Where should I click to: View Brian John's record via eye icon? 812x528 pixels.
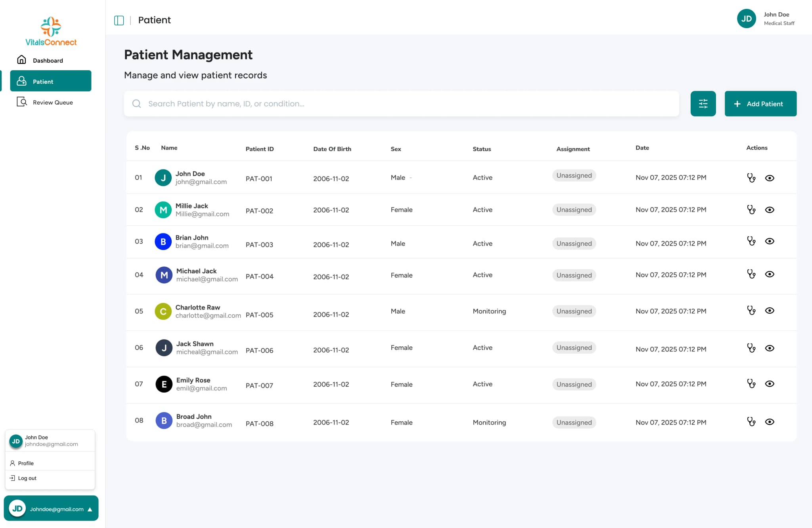tap(769, 241)
